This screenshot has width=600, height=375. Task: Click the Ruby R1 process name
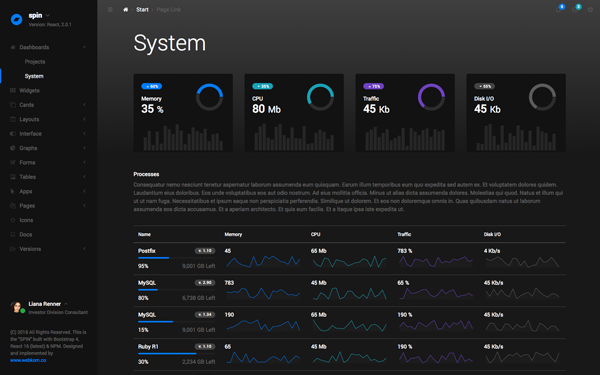(x=148, y=347)
